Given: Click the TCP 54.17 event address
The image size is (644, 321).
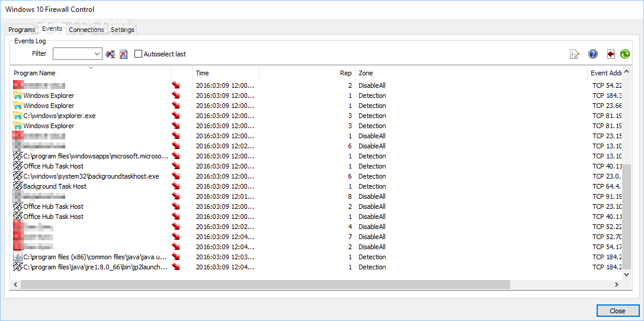Looking at the screenshot, I should [x=607, y=247].
